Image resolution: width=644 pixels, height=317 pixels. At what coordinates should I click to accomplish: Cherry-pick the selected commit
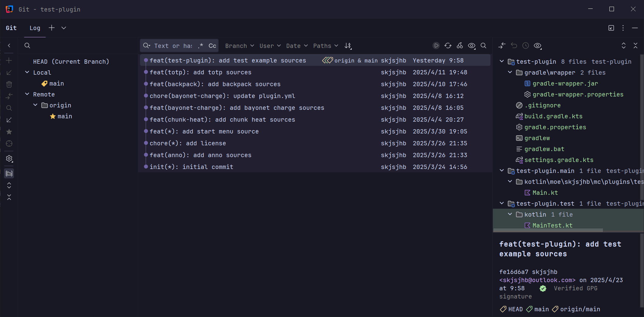pos(459,46)
